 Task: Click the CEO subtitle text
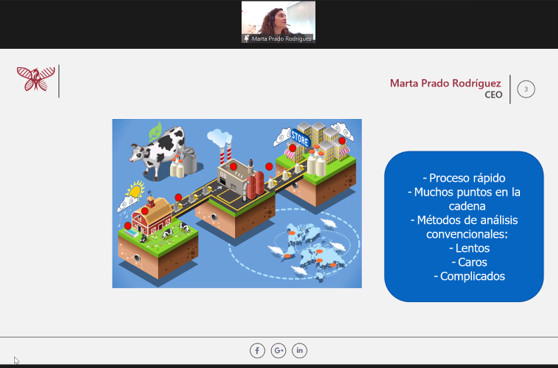pyautogui.click(x=493, y=95)
